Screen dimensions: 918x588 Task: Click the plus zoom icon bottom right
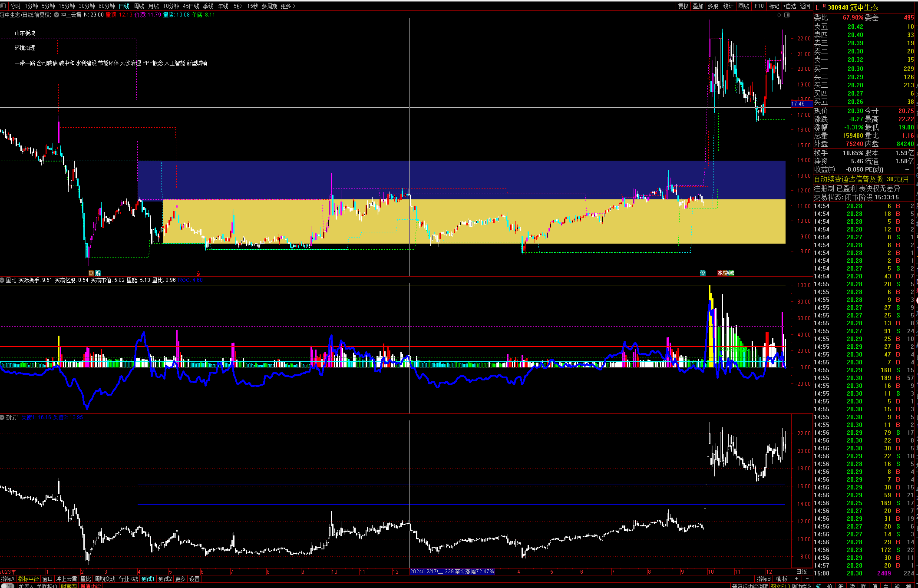pyautogui.click(x=796, y=579)
